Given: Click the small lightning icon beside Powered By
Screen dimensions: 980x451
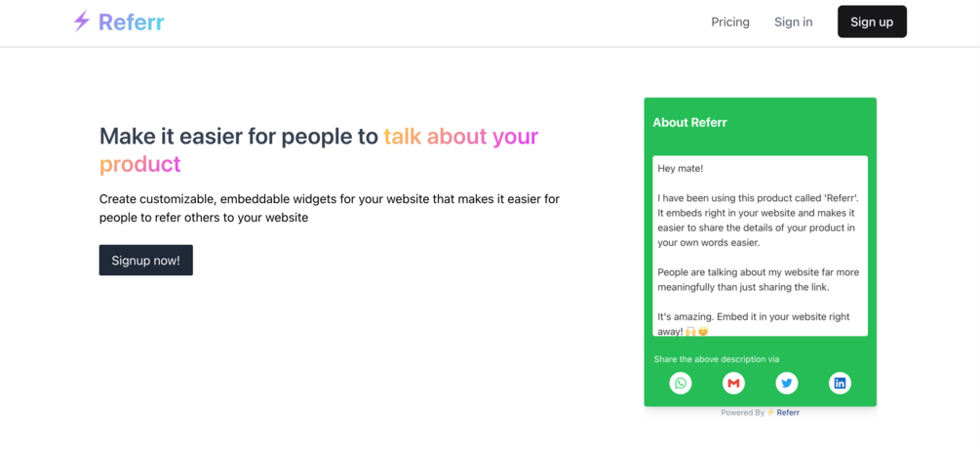Looking at the screenshot, I should click(770, 413).
